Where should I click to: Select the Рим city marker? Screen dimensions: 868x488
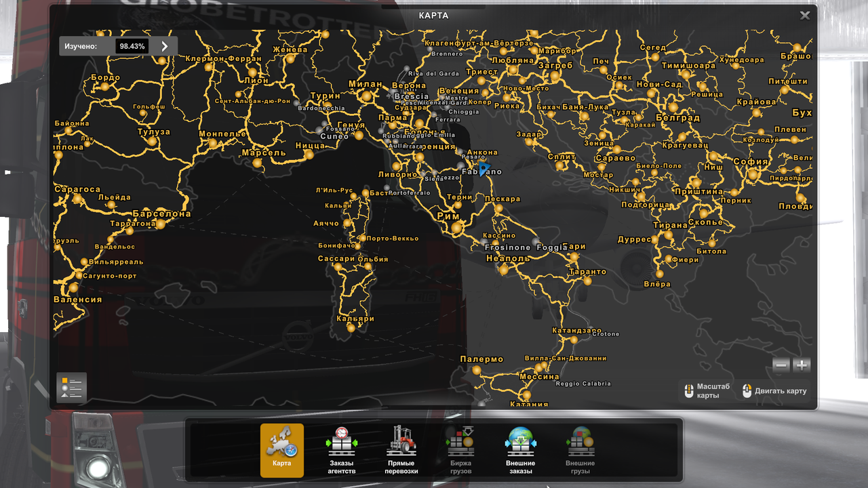[x=456, y=228]
